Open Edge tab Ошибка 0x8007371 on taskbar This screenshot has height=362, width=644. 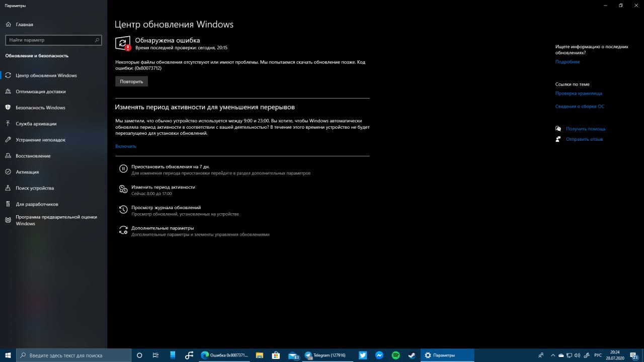coord(224,355)
